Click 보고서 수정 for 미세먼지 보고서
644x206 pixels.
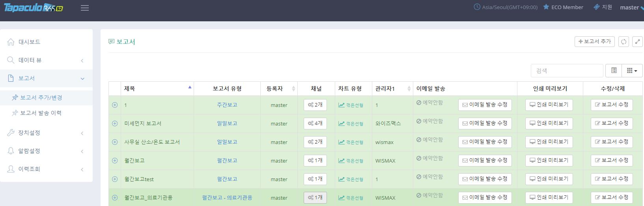[x=612, y=124]
